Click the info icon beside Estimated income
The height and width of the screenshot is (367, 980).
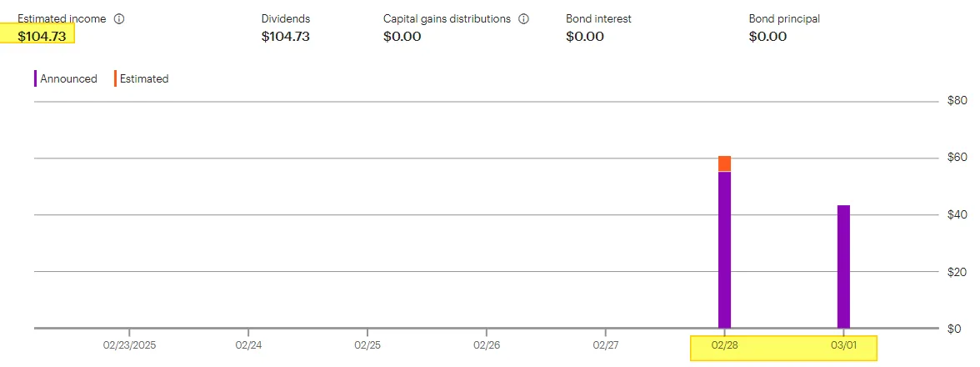coord(118,18)
